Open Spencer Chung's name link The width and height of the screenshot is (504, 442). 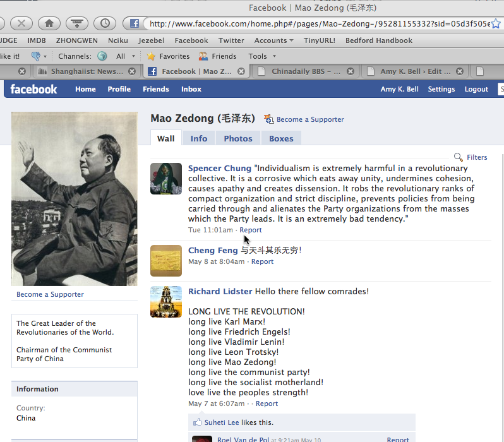pyautogui.click(x=220, y=168)
